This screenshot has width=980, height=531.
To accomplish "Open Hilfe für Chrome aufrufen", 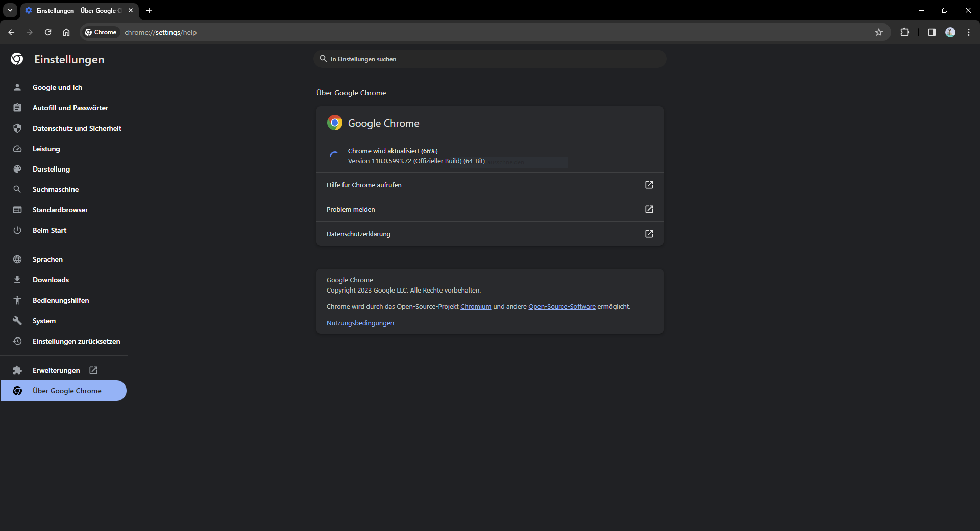I will [x=490, y=185].
